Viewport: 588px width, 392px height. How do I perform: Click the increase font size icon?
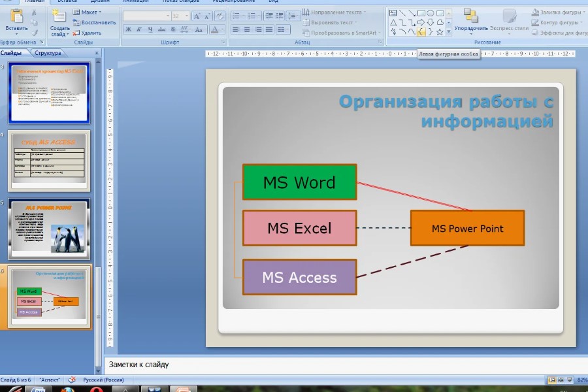pyautogui.click(x=196, y=16)
